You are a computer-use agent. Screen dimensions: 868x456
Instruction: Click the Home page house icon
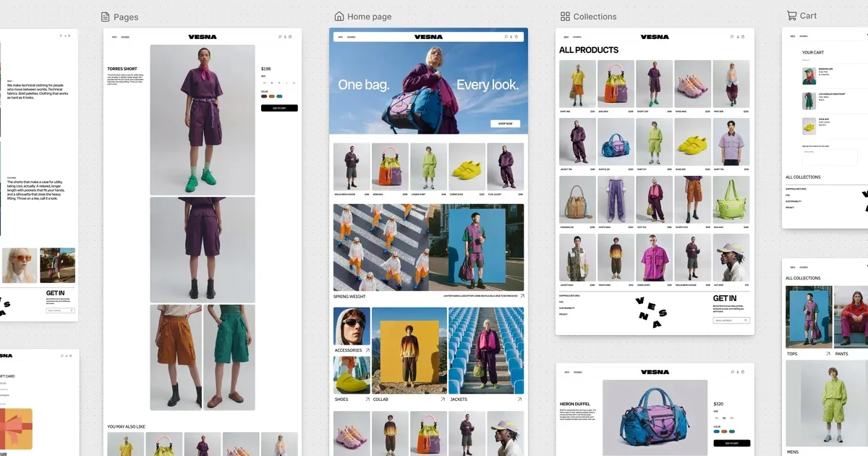[339, 16]
